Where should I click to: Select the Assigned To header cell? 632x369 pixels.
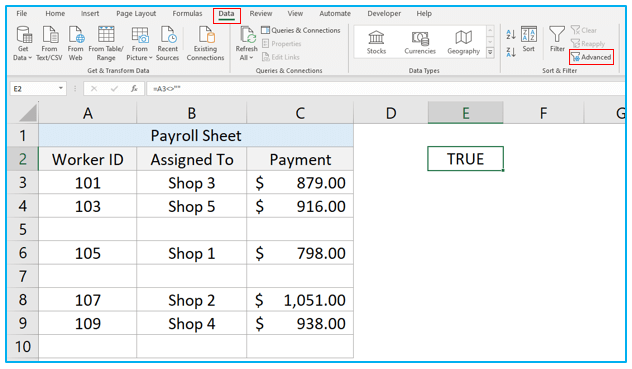[191, 159]
